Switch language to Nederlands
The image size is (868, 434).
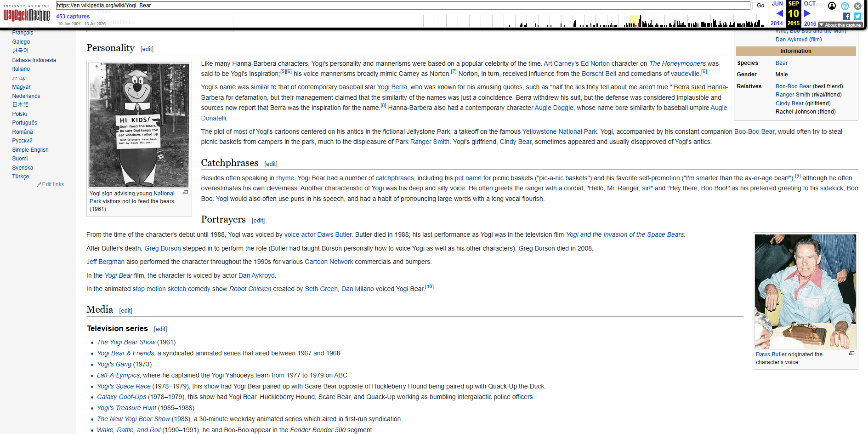(26, 96)
